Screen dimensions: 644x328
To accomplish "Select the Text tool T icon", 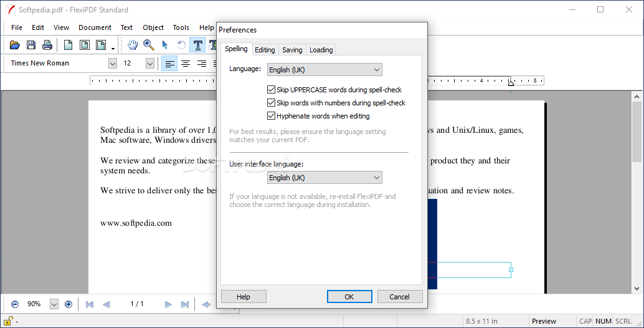I will click(x=197, y=45).
